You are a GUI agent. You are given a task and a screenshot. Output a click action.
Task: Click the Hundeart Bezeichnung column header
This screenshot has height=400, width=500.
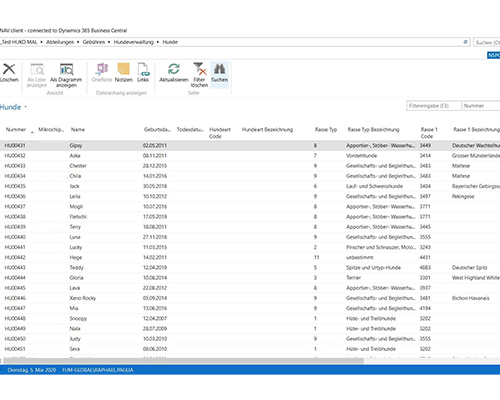pyautogui.click(x=267, y=130)
